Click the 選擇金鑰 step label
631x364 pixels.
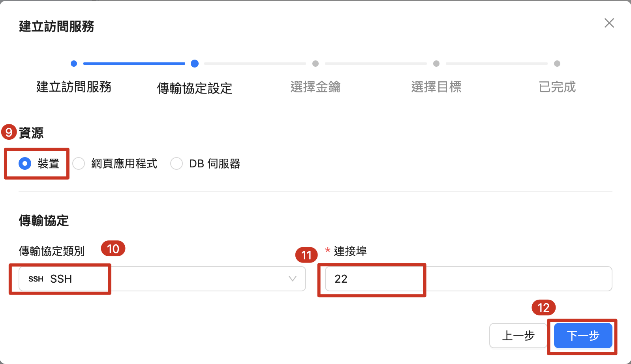tap(315, 87)
